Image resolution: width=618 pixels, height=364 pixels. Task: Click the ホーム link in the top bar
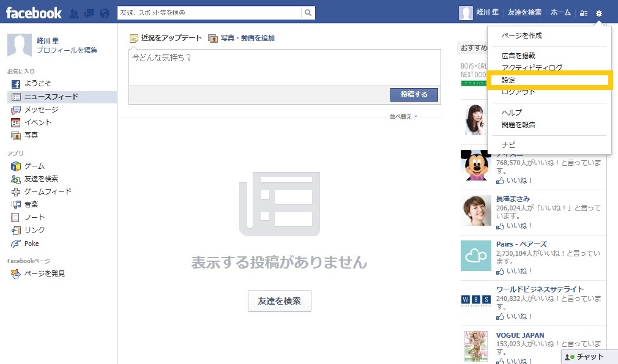tap(560, 13)
